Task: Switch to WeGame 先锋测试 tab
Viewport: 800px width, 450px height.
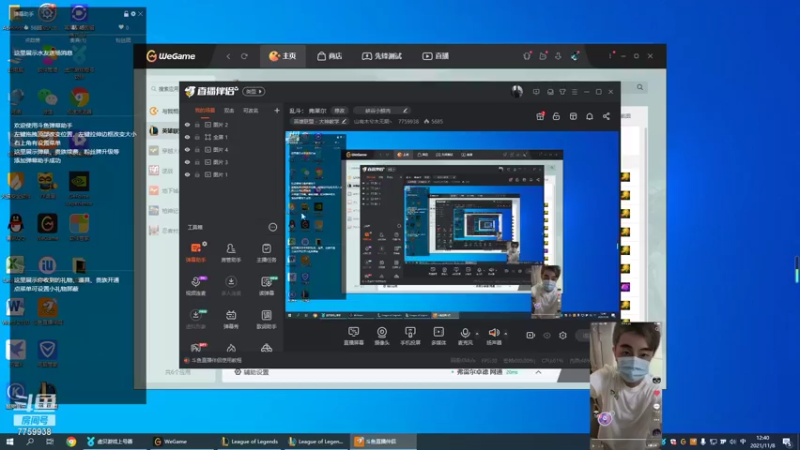Action: [x=382, y=56]
